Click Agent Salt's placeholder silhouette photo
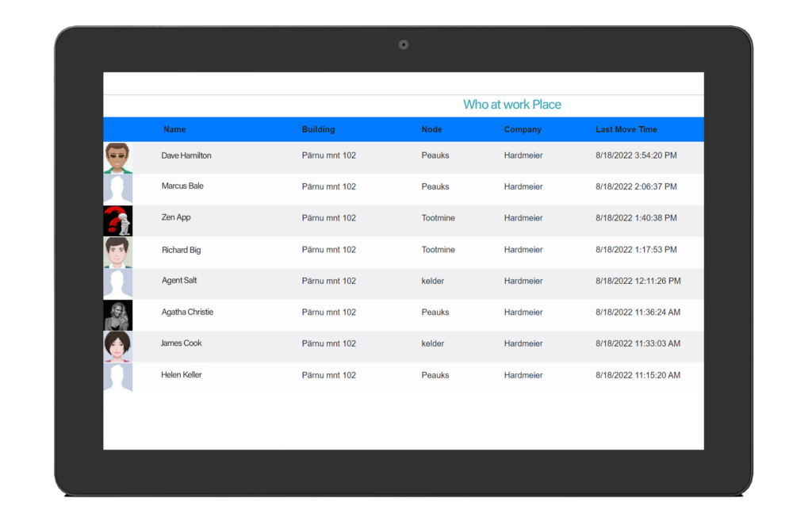This screenshot has height=525, width=812. click(x=118, y=284)
